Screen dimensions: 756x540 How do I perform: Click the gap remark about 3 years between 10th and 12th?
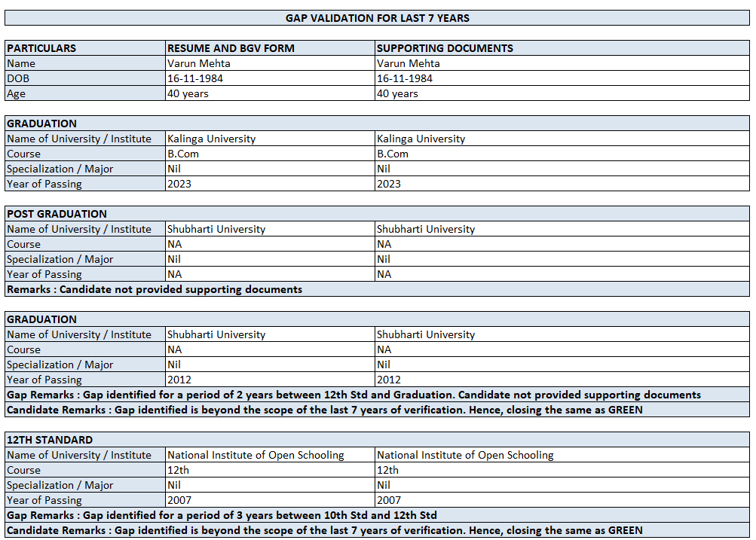[377, 515]
